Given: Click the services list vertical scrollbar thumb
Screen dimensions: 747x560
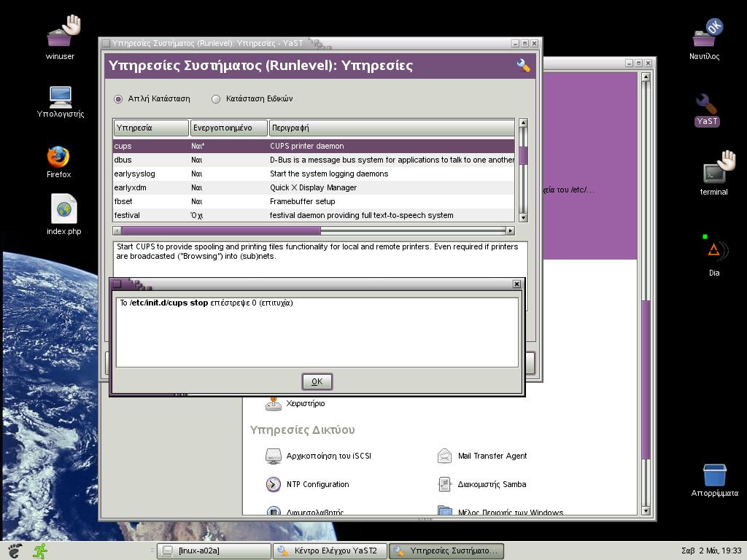Looking at the screenshot, I should pyautogui.click(x=522, y=156).
